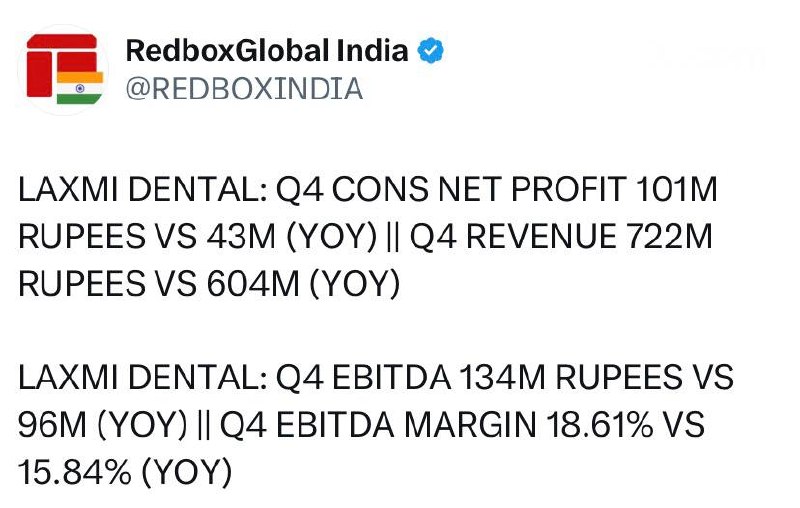This screenshot has width=800, height=508.
Task: Click the 96M (YOY) figure
Action: click(103, 425)
